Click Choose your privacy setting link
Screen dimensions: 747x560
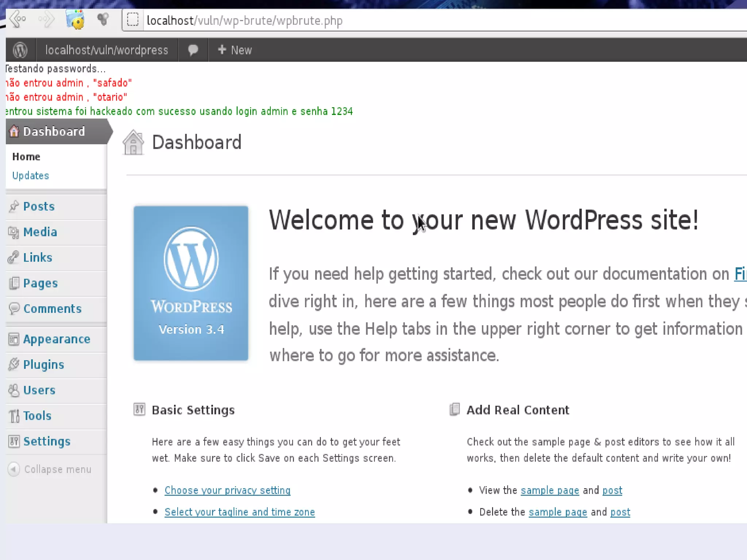[227, 490]
